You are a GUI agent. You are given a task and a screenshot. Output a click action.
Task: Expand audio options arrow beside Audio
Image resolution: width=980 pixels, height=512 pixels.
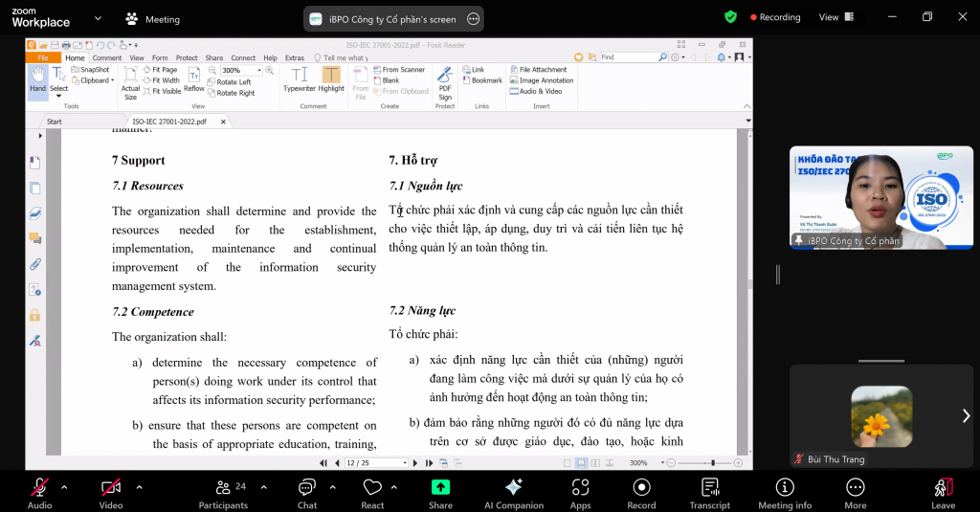64,487
